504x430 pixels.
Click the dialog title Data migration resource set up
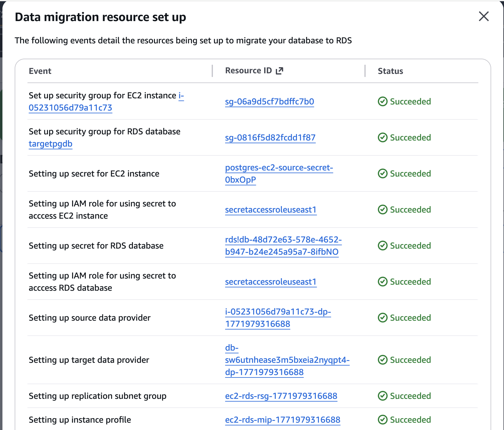[100, 17]
